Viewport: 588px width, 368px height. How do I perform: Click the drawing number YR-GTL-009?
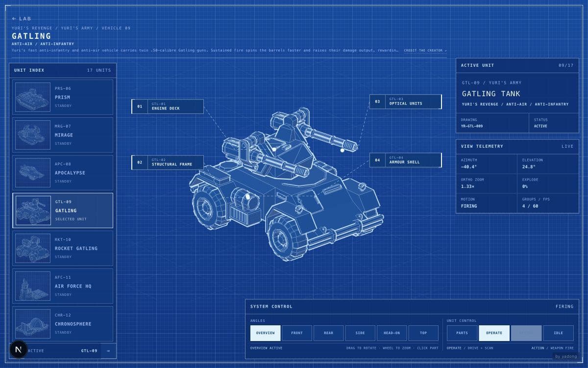[x=472, y=126]
